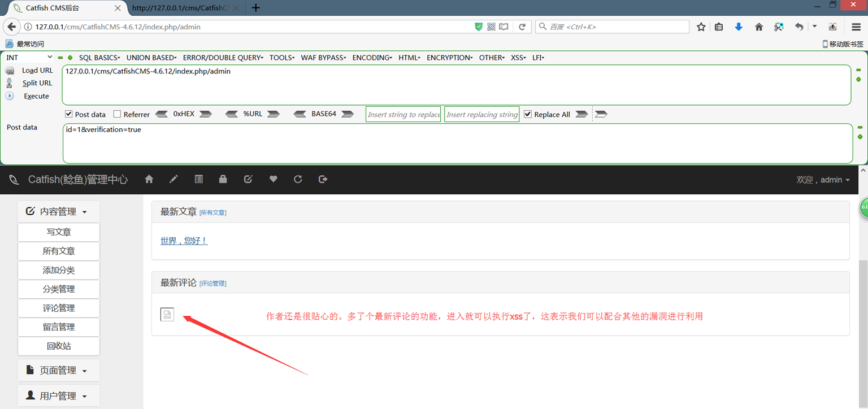Open QR code icon in address bar

point(491,27)
